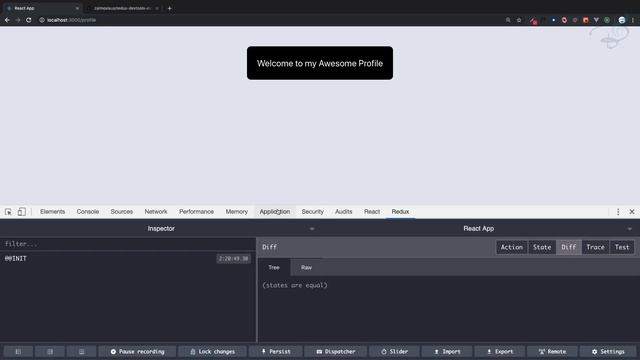Click the first layout icon in bottom bar
Screen dimensions: 640x360
click(x=18, y=351)
